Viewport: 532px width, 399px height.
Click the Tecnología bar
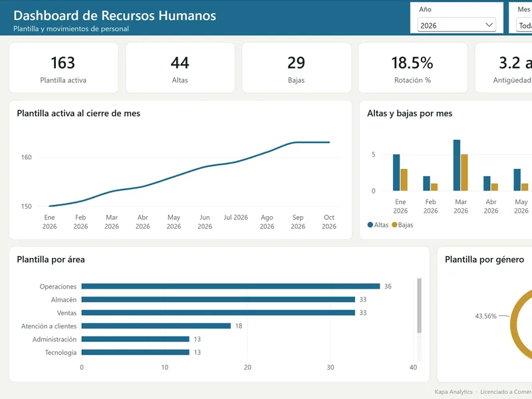pos(136,352)
